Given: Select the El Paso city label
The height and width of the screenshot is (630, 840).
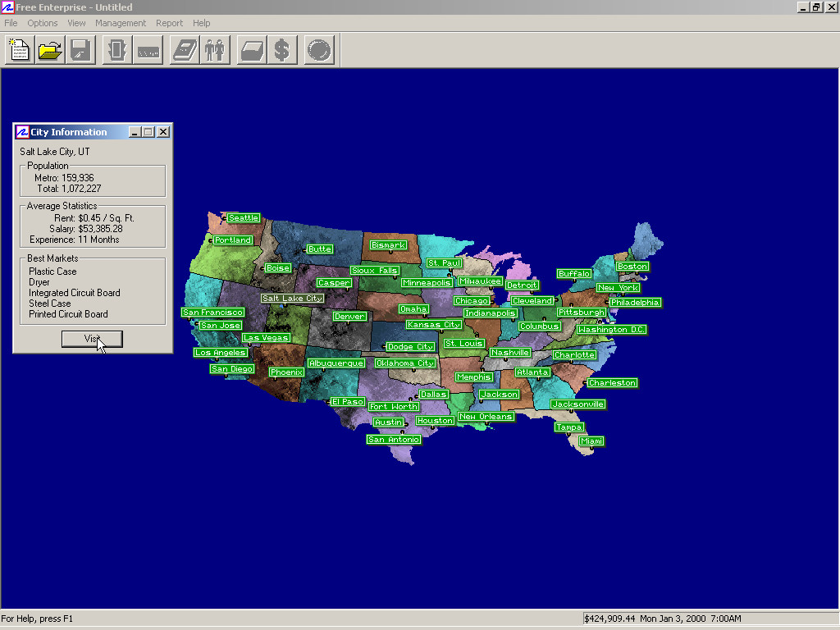Looking at the screenshot, I should [x=348, y=402].
